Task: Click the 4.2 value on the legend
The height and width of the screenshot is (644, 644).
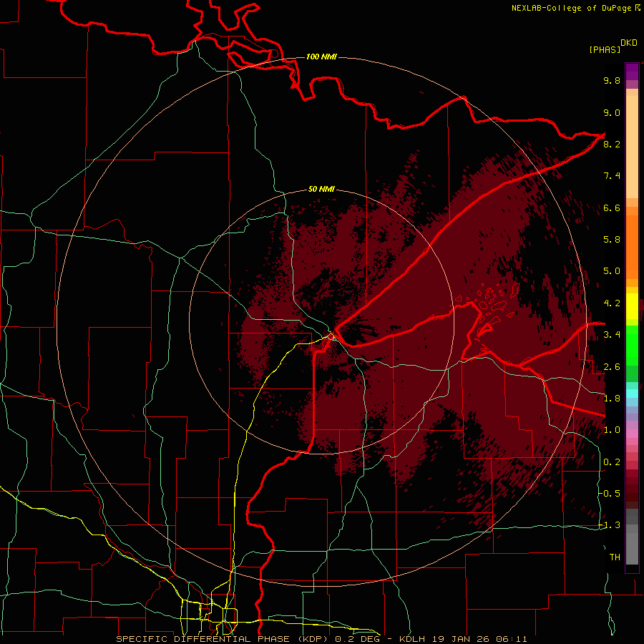Action: 612,303
